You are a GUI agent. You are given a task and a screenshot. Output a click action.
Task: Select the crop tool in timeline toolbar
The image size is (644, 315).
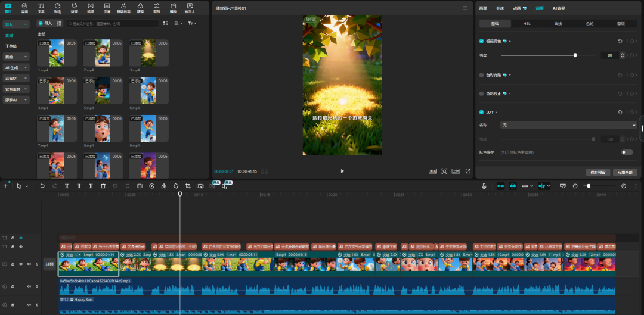click(x=188, y=186)
